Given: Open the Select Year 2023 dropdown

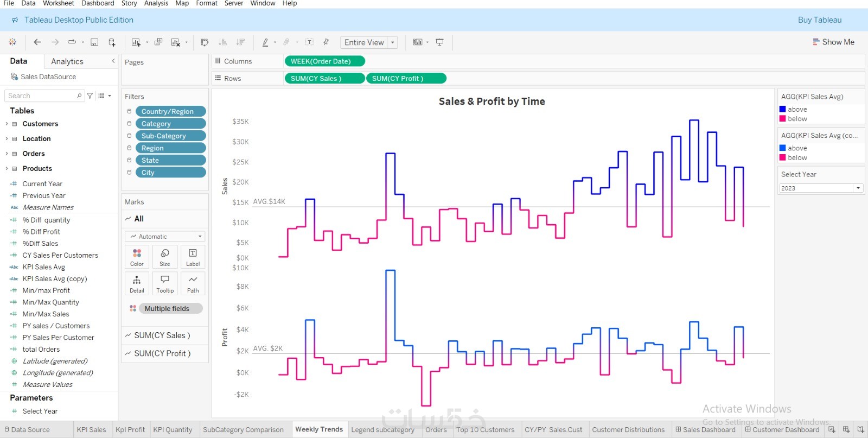Looking at the screenshot, I should point(821,188).
